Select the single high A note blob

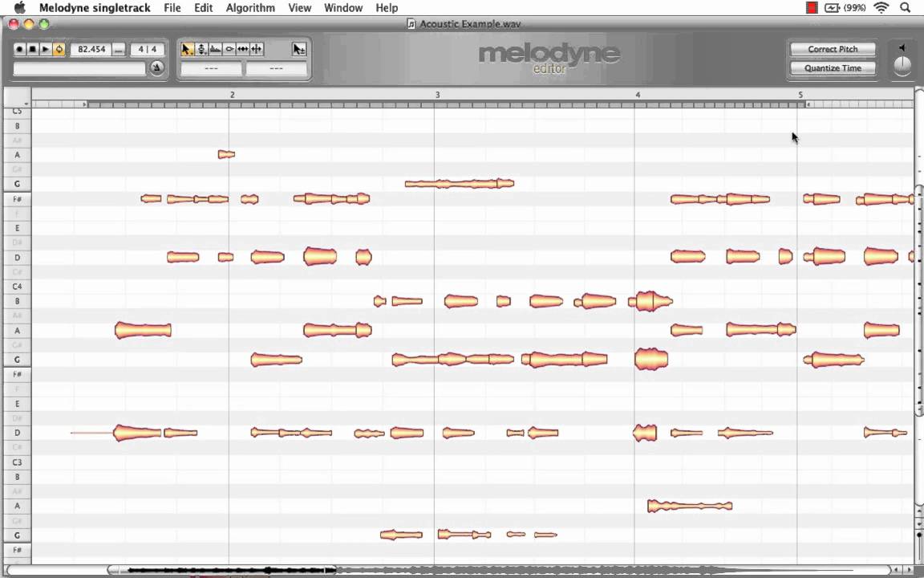click(226, 154)
